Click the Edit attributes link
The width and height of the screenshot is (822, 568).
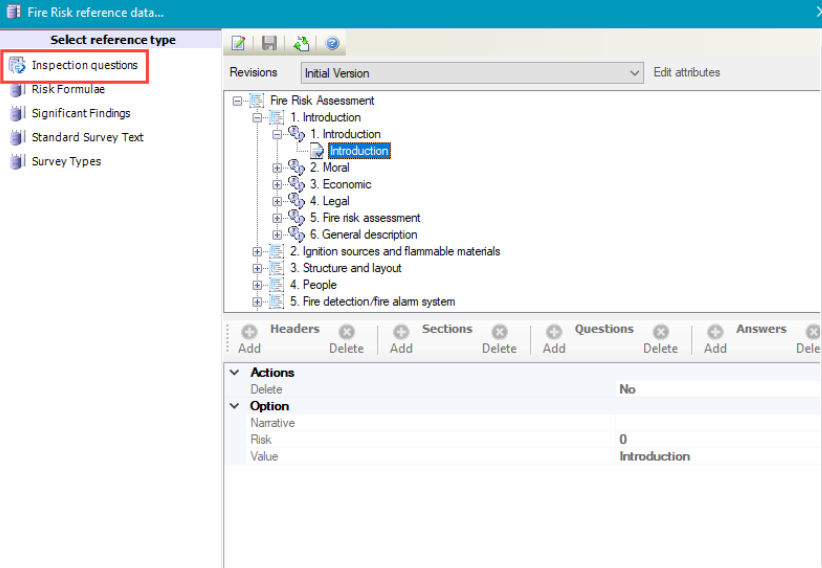pyautogui.click(x=686, y=72)
